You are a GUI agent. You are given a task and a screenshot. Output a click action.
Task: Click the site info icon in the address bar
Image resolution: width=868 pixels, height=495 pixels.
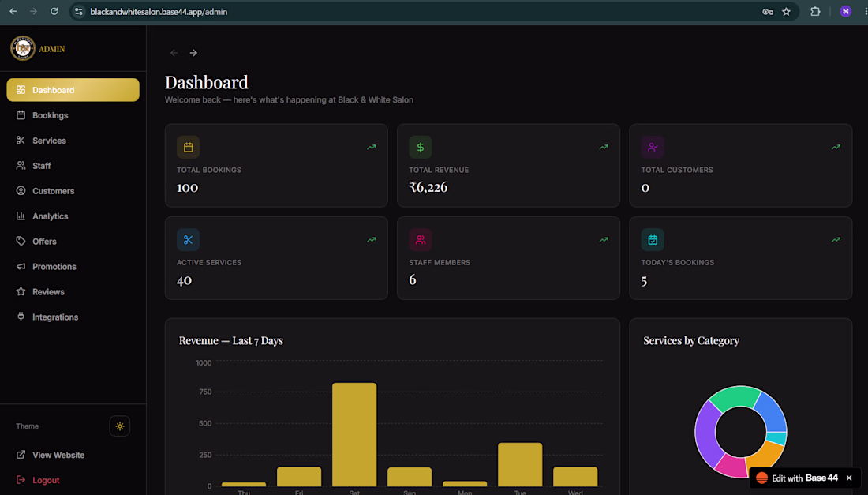[x=79, y=12]
